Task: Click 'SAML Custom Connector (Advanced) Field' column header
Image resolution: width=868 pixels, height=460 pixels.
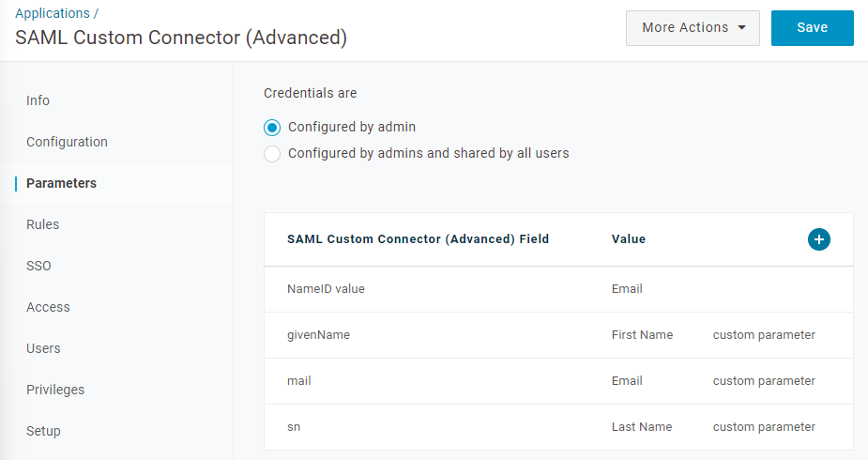Action: tap(418, 239)
